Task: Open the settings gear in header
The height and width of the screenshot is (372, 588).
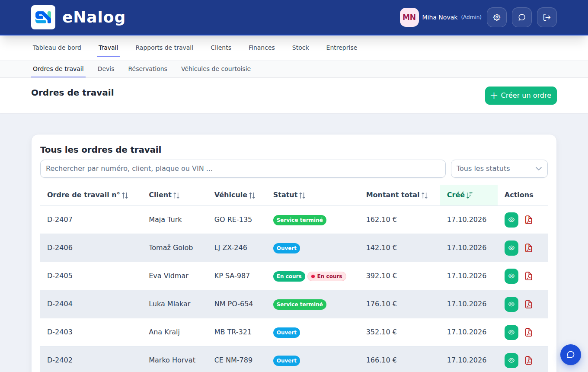Action: [x=497, y=17]
